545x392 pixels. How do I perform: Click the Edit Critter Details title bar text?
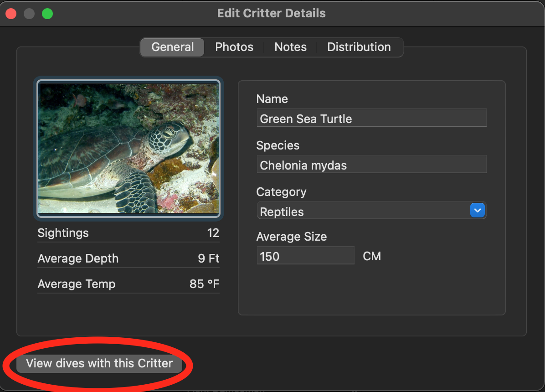coord(272,13)
